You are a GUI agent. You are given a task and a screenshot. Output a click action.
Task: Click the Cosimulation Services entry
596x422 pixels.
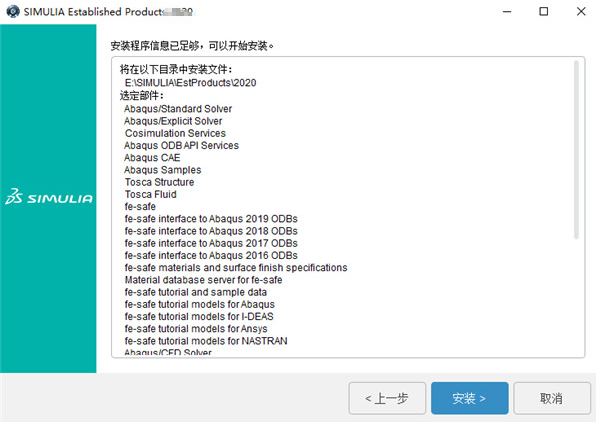pos(175,133)
